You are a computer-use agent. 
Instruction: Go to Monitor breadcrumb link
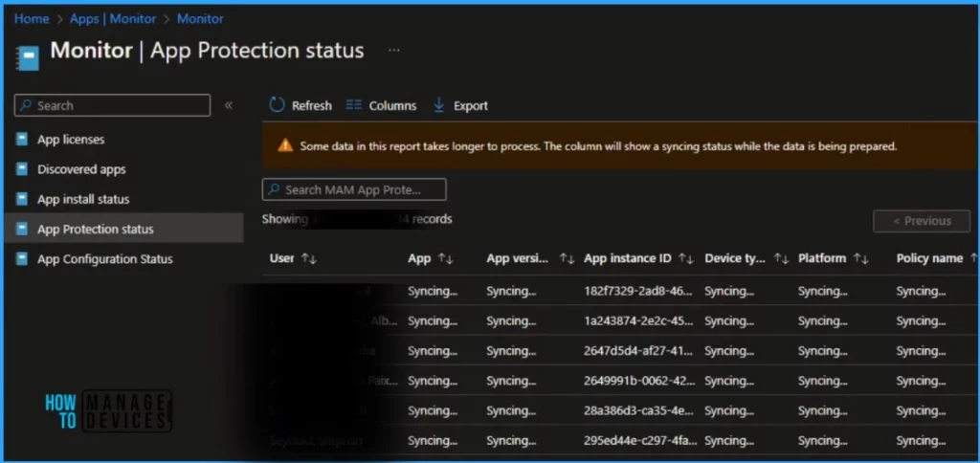coord(200,19)
